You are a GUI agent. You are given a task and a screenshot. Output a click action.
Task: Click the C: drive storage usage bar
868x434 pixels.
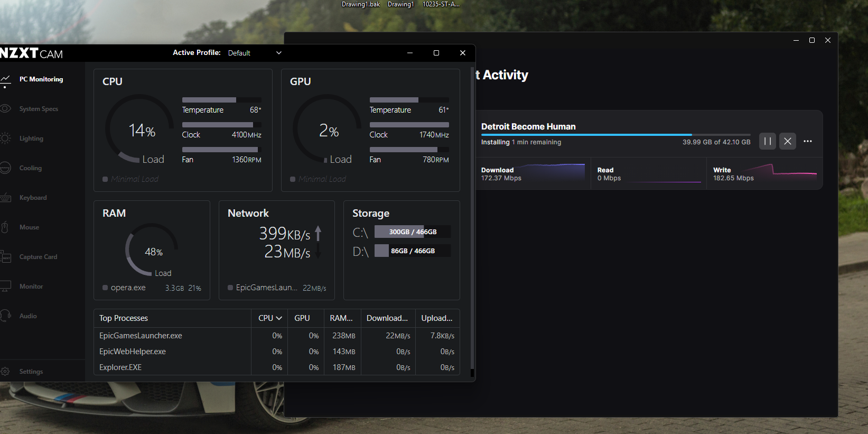[x=413, y=232]
